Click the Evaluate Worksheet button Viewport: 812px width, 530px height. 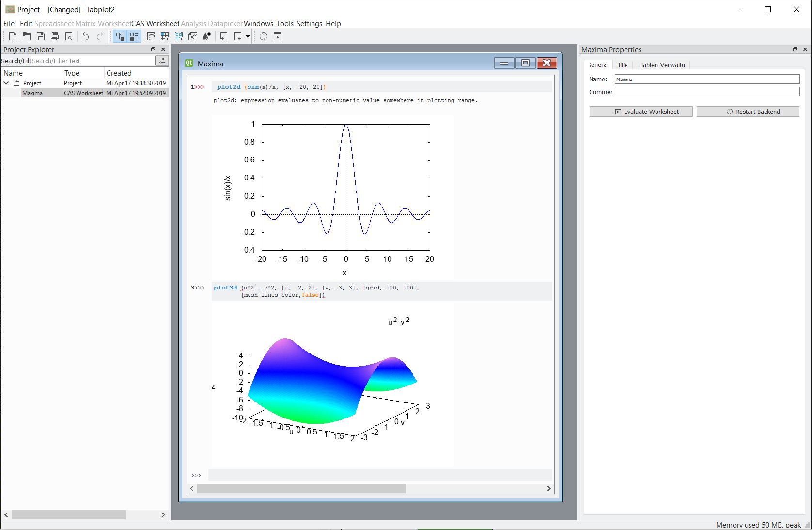pos(640,112)
